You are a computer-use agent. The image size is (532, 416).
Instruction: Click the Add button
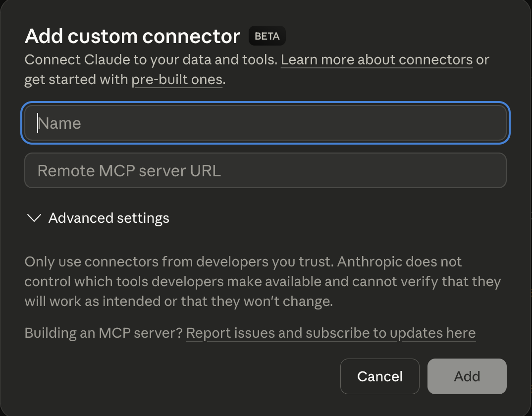[467, 376]
